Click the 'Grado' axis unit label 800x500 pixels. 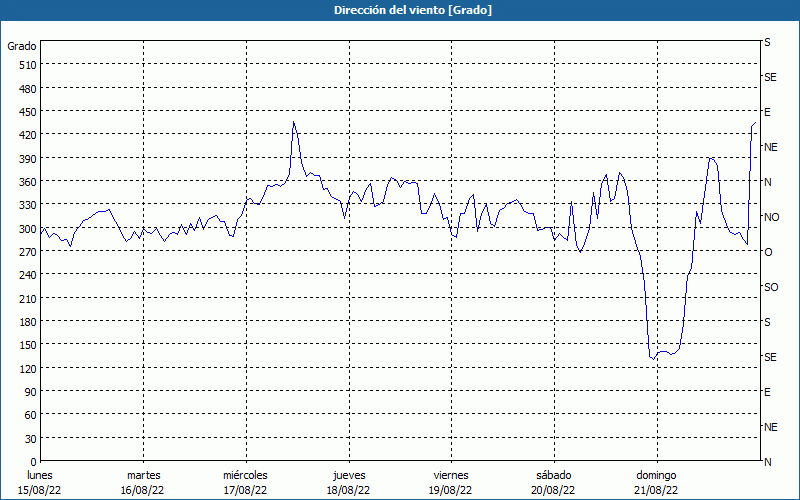pos(22,46)
